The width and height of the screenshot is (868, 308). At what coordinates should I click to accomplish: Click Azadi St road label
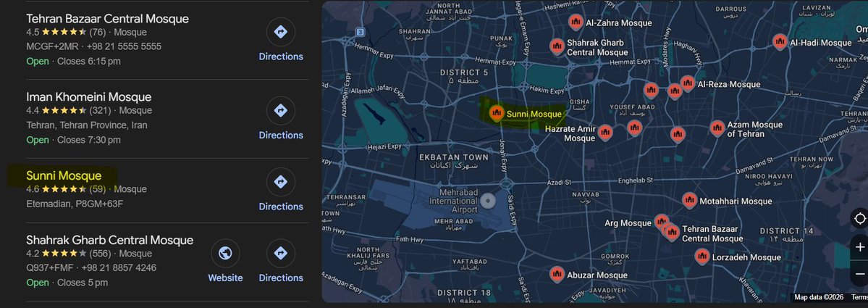559,182
